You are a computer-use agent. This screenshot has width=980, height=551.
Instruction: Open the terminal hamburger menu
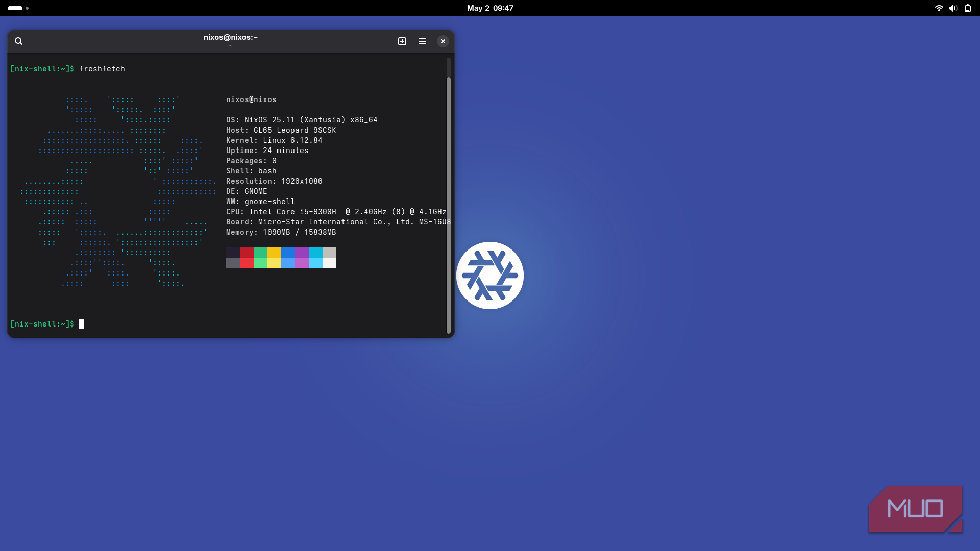click(423, 41)
